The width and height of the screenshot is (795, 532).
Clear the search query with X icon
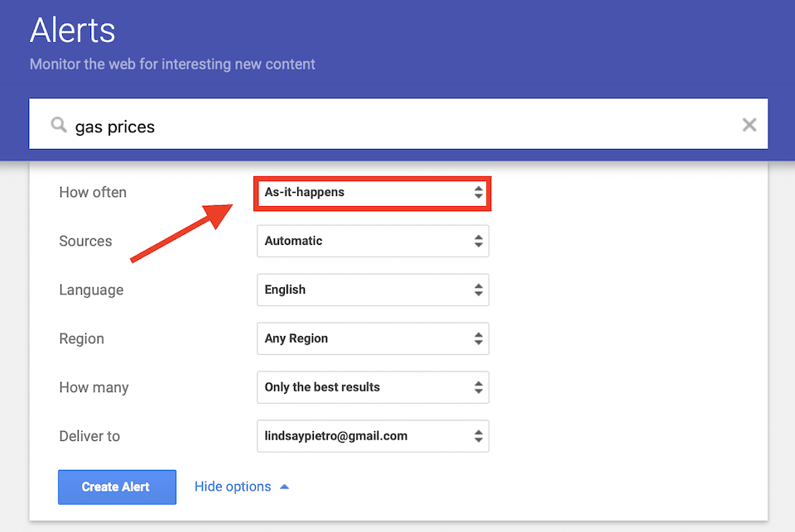coord(749,125)
